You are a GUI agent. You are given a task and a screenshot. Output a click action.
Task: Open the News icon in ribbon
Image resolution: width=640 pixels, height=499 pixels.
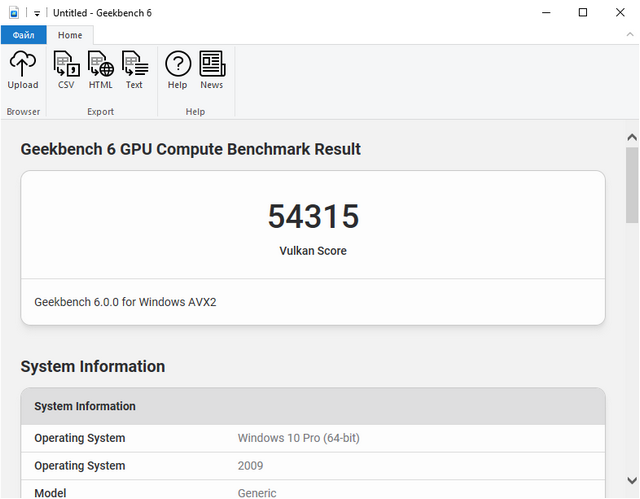click(212, 70)
